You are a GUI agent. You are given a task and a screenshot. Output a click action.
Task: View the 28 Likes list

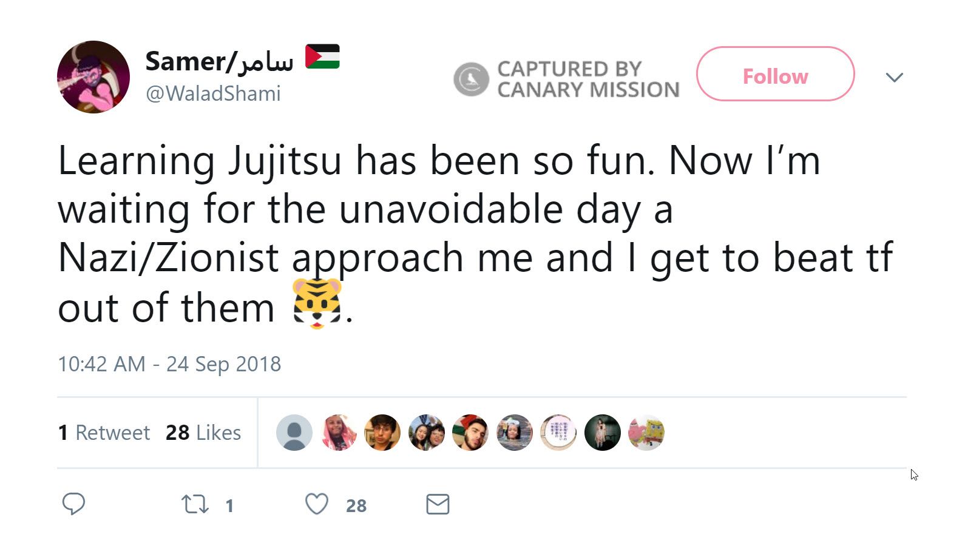click(x=203, y=433)
